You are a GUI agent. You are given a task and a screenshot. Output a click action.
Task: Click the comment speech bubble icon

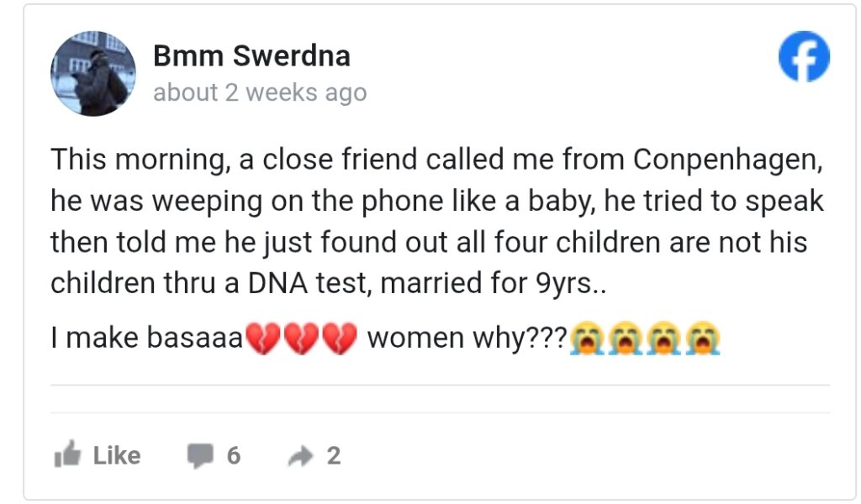pos(200,455)
